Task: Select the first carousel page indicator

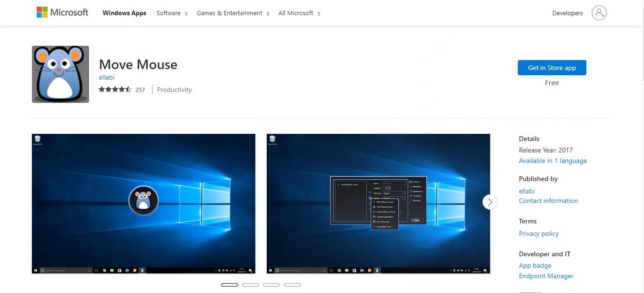Action: (x=230, y=285)
